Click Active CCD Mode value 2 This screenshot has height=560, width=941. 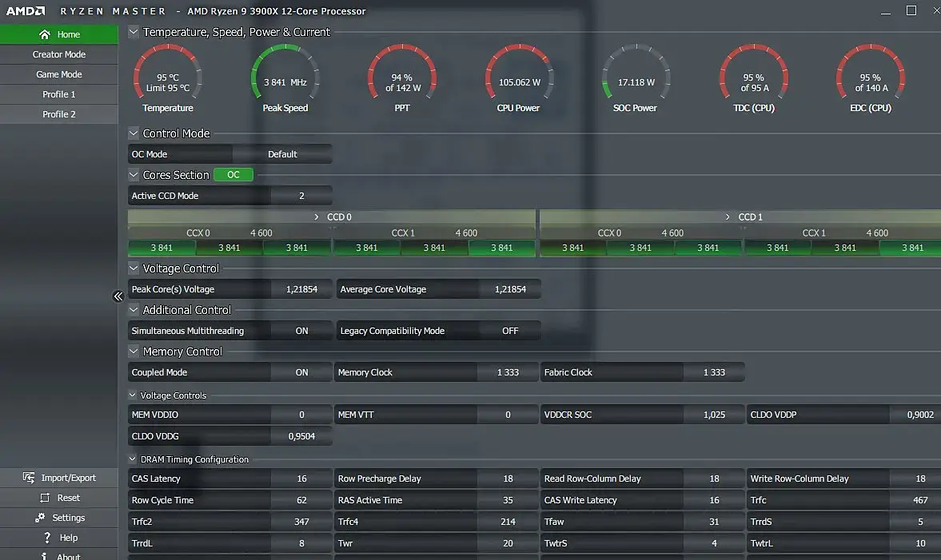301,196
